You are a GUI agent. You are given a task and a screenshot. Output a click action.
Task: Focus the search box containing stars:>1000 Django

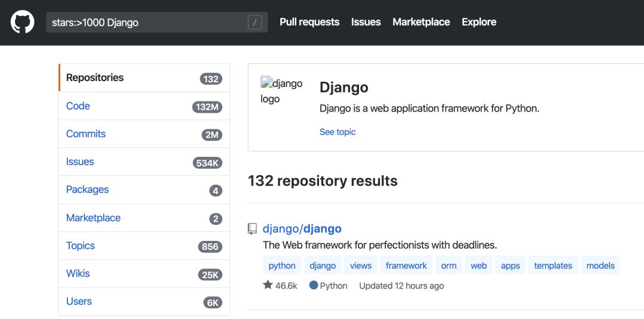(x=157, y=22)
